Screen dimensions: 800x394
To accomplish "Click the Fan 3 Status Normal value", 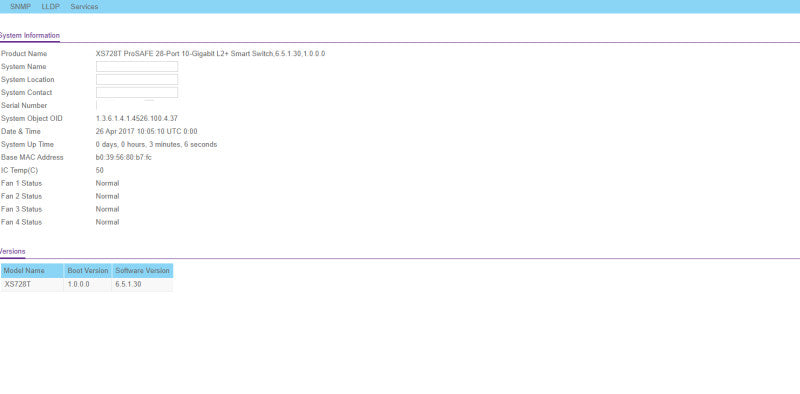I will pos(107,209).
